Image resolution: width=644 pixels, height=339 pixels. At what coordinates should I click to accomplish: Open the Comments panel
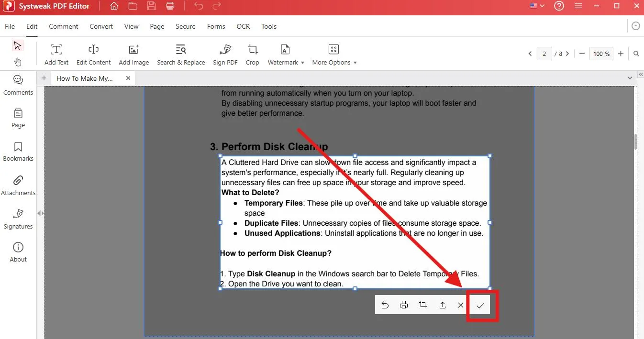click(18, 85)
